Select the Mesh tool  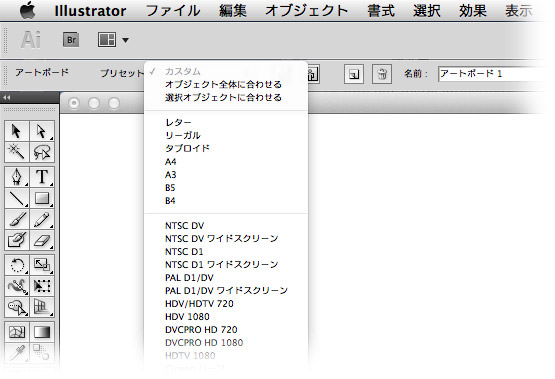(17, 332)
